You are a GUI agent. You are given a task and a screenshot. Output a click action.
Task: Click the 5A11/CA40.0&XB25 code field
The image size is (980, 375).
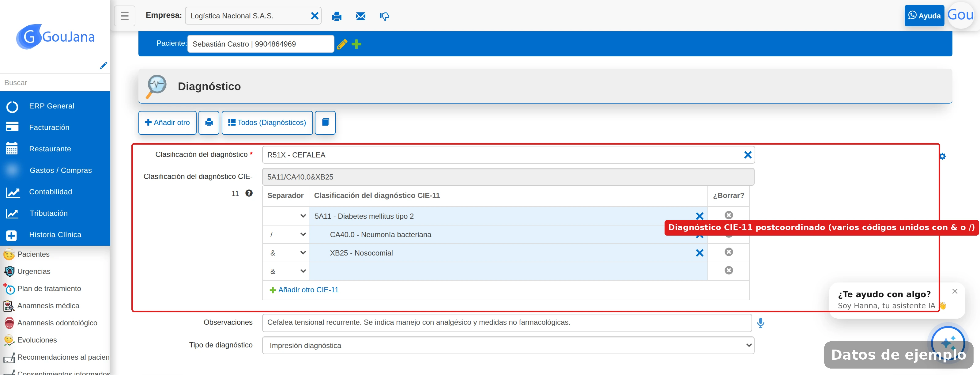coord(508,177)
